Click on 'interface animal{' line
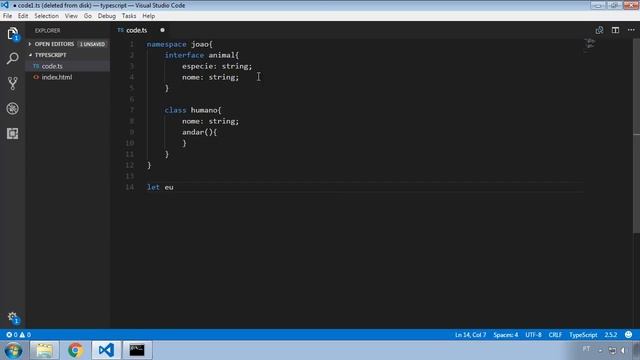 202,55
